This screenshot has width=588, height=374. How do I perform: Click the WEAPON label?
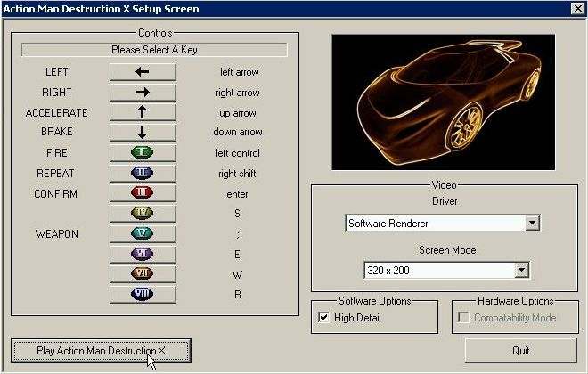click(x=57, y=234)
